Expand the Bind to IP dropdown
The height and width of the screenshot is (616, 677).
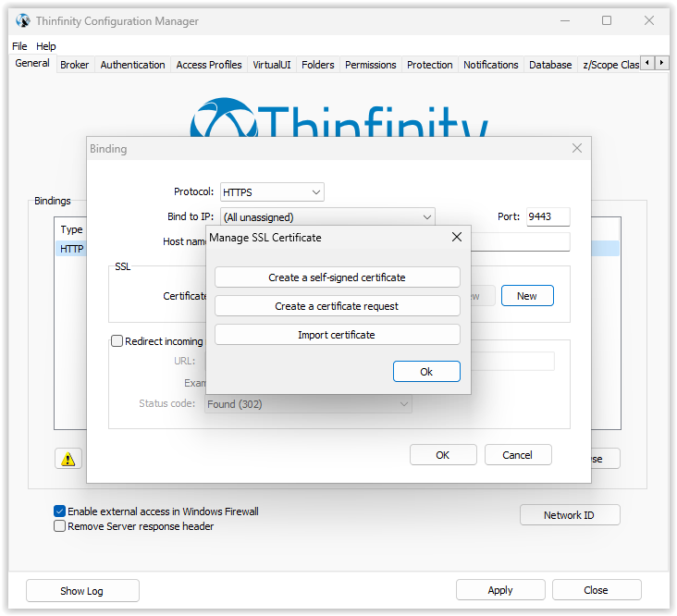pos(327,216)
